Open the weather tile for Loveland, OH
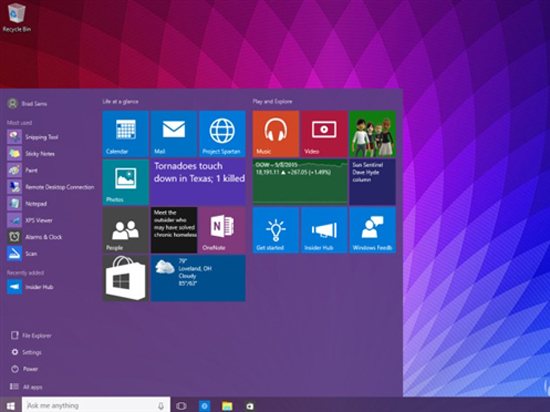This screenshot has width=550, height=412. (x=198, y=278)
